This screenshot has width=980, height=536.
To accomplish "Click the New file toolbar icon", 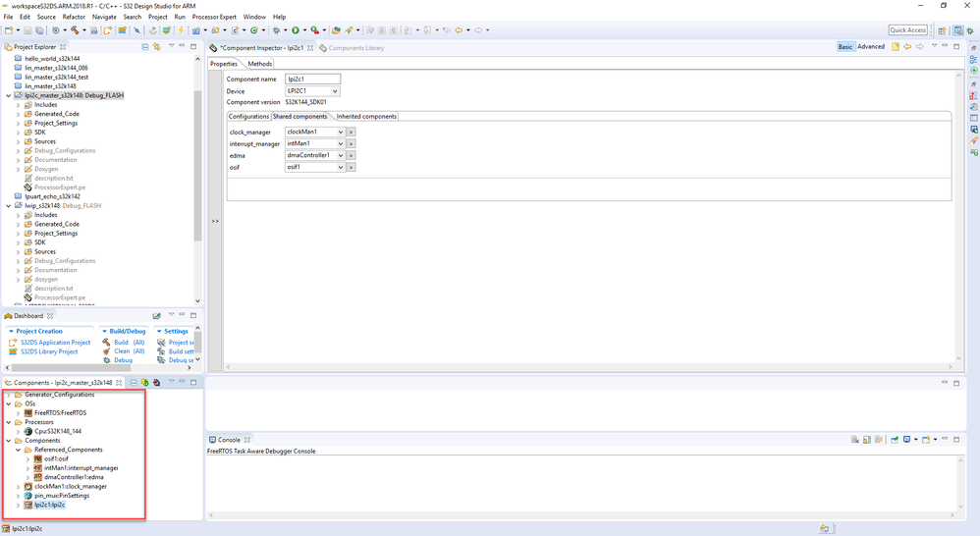I will [9, 30].
